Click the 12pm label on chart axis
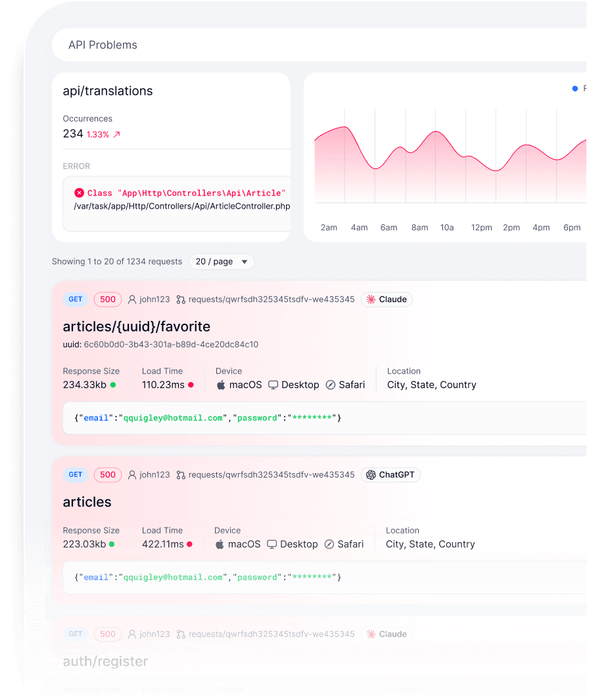This screenshot has height=700, width=589. pos(481,228)
